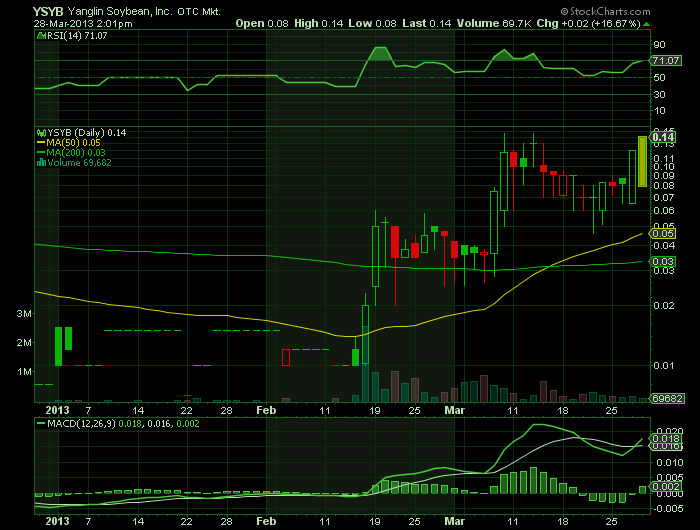700x530 pixels.
Task: Click the YSYB (Daily) candlestick legend icon
Action: pyautogui.click(x=39, y=131)
